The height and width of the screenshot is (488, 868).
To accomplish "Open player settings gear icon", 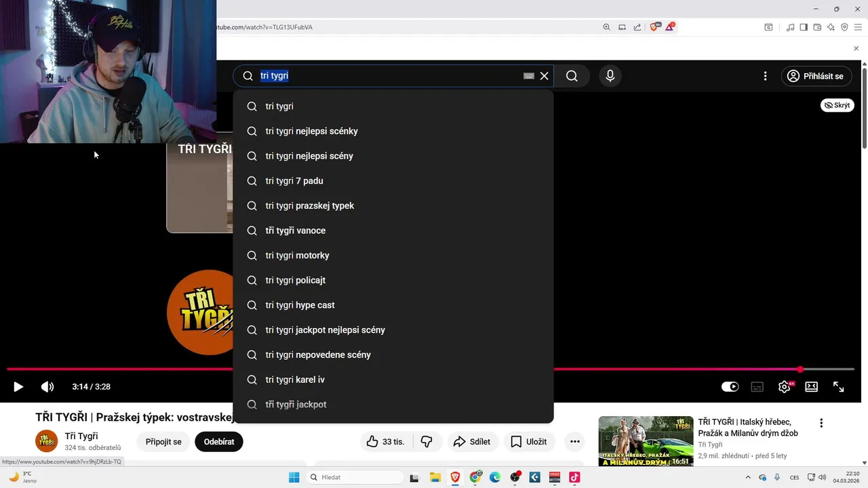I will pyautogui.click(x=785, y=387).
